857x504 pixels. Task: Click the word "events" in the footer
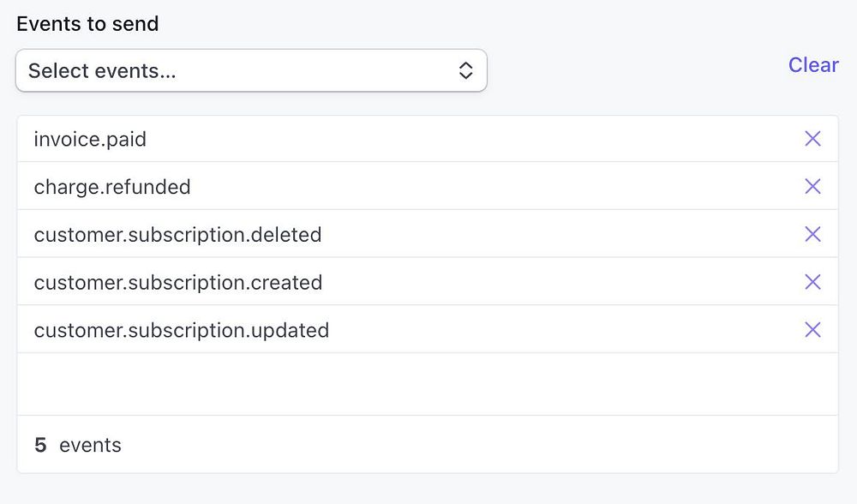click(90, 445)
